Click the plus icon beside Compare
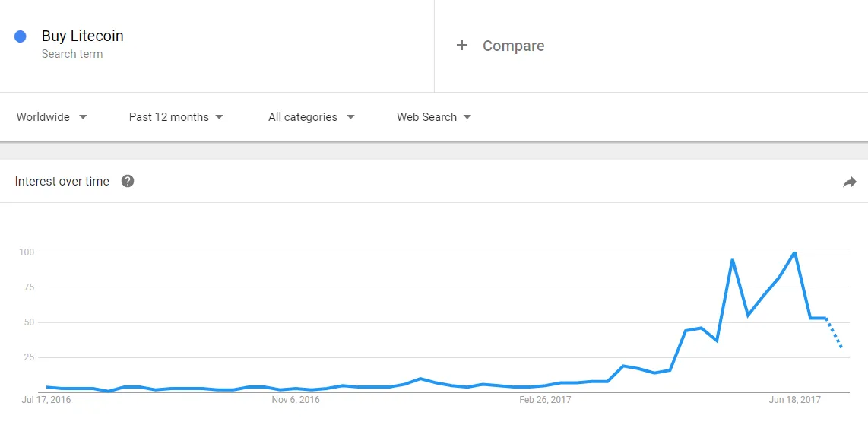 click(x=461, y=46)
